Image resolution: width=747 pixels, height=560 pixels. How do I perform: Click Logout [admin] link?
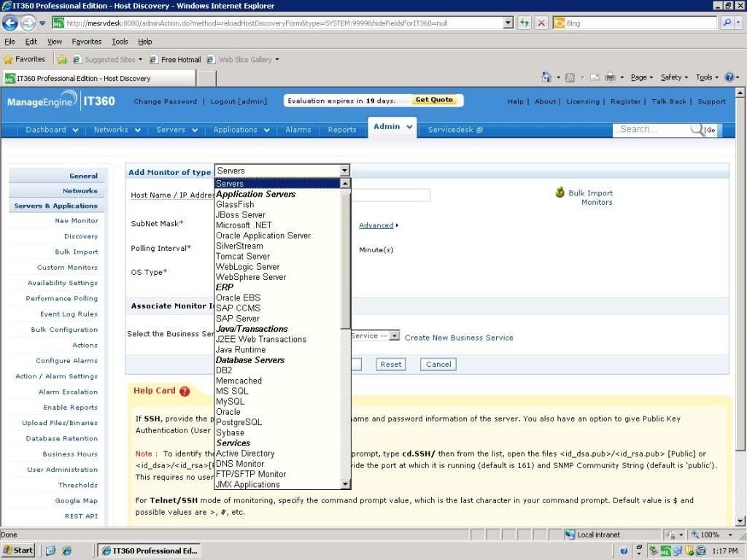click(x=239, y=101)
